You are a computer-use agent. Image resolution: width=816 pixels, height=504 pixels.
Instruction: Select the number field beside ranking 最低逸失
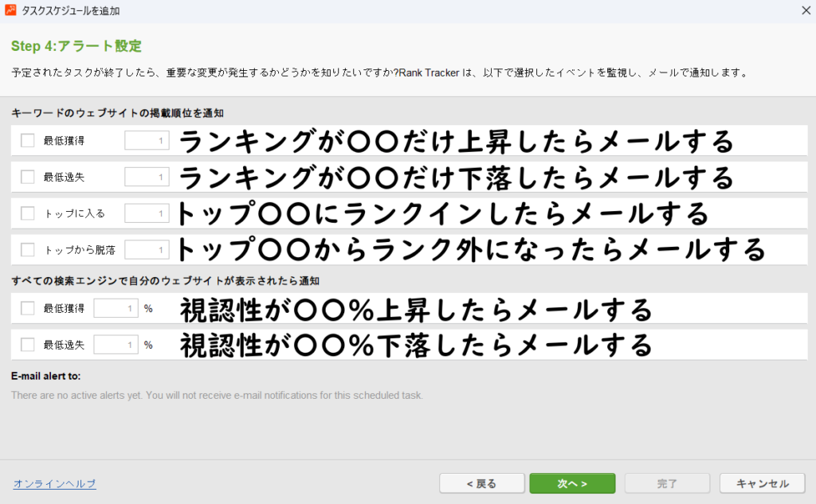click(147, 177)
